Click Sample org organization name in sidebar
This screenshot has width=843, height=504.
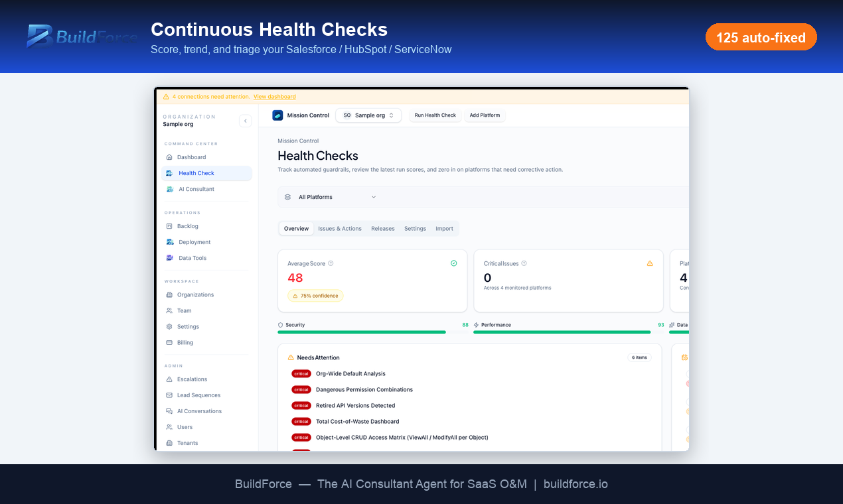coord(178,125)
